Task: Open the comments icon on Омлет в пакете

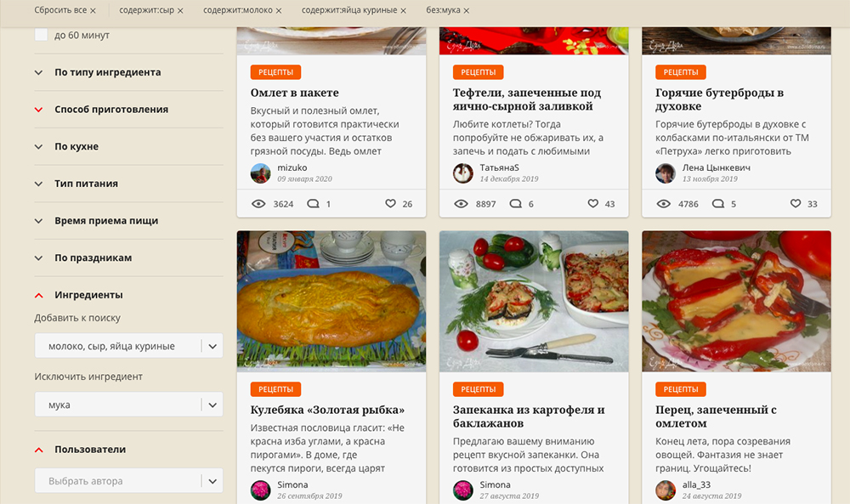Action: click(x=313, y=204)
